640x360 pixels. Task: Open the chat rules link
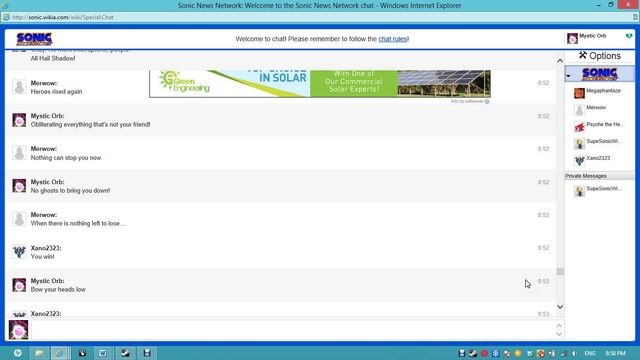pos(393,39)
